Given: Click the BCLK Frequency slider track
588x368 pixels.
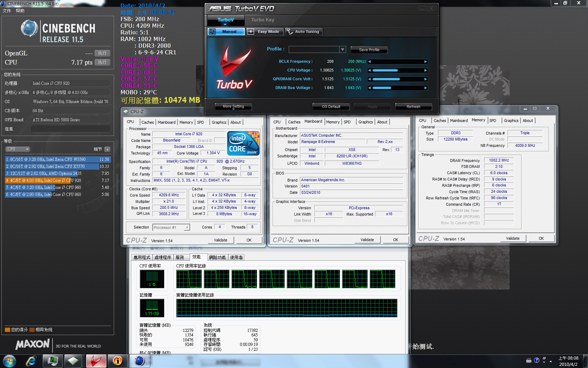Looking at the screenshot, I should [398, 62].
